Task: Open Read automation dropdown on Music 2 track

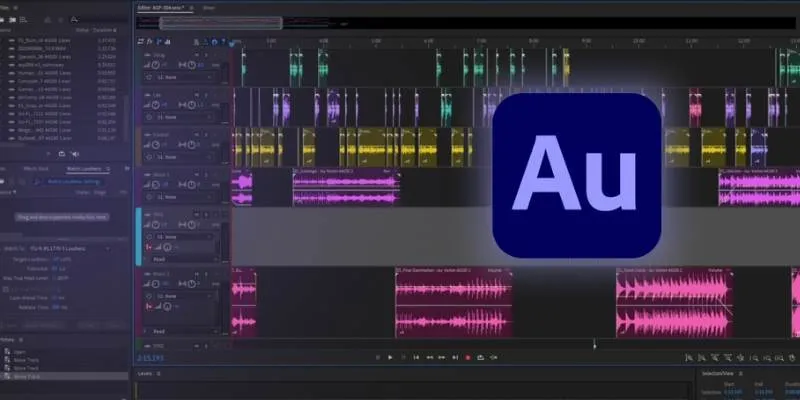Action: click(x=183, y=331)
